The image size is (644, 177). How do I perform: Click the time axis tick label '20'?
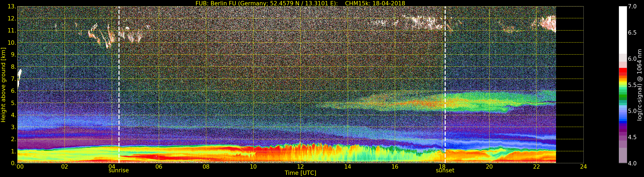click(489, 167)
